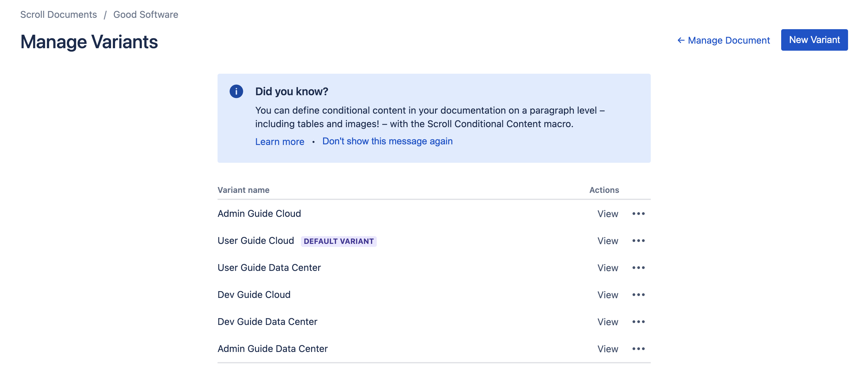View the Dev Guide Data Center variant
868x371 pixels.
(x=608, y=322)
